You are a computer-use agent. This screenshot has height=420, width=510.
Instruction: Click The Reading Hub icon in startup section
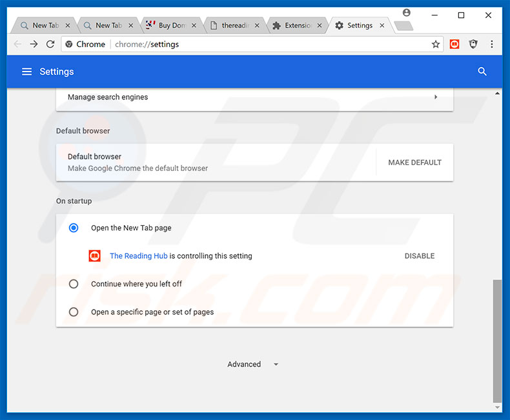pyautogui.click(x=95, y=256)
